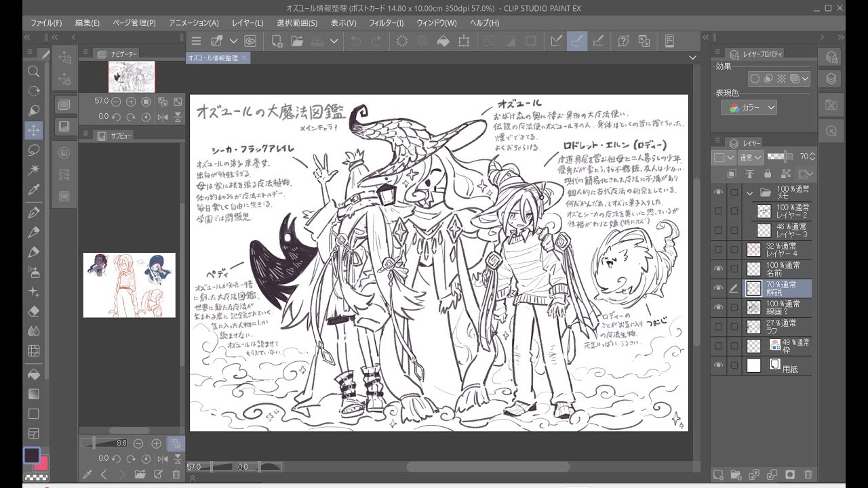Select the Fill bucket tool in tool palette
868x488 pixels.
[x=33, y=374]
